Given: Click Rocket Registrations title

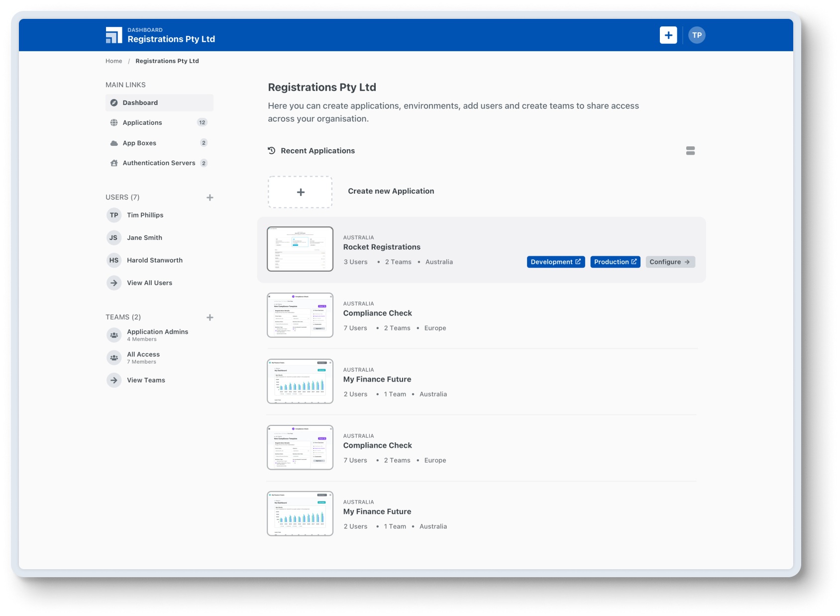Looking at the screenshot, I should (x=382, y=247).
